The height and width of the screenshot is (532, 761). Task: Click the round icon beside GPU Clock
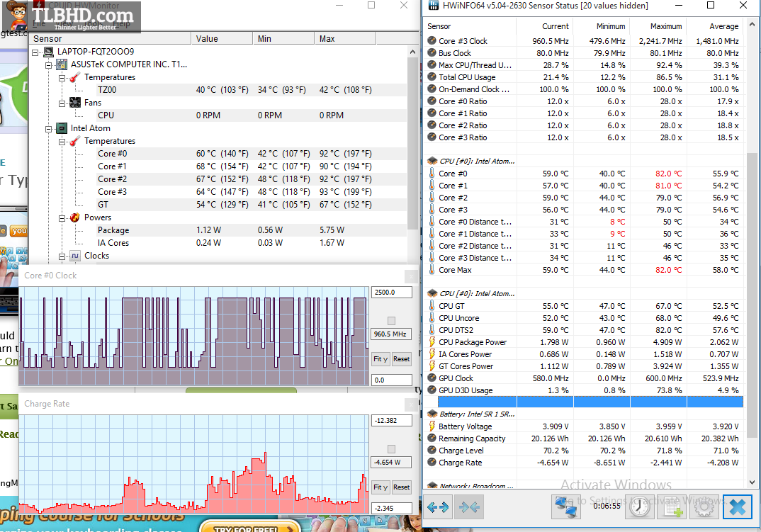432,378
